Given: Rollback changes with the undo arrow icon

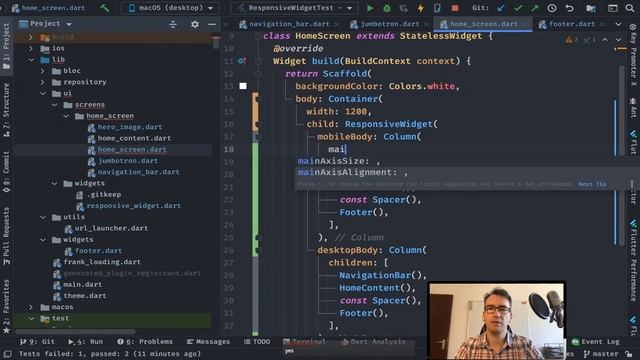Looking at the screenshot, I should click(x=569, y=8).
